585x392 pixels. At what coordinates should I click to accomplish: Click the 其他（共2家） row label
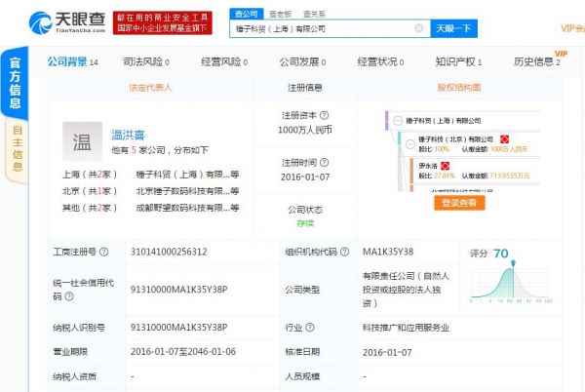[90, 208]
